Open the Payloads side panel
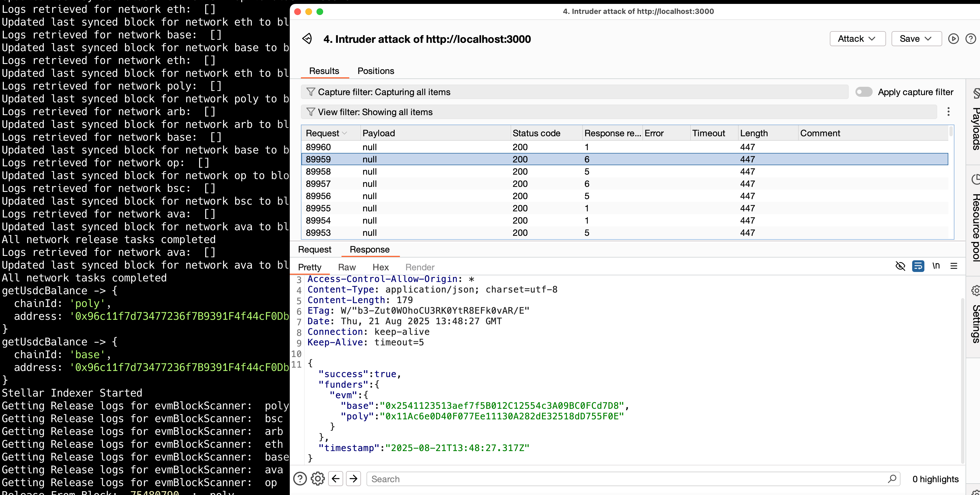The width and height of the screenshot is (980, 495). coord(975,122)
